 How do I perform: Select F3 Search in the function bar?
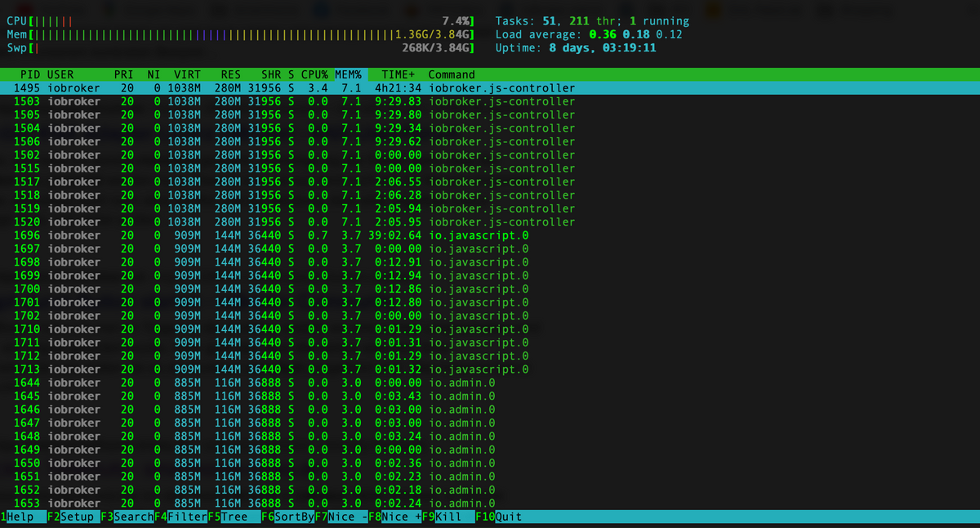coord(127,517)
